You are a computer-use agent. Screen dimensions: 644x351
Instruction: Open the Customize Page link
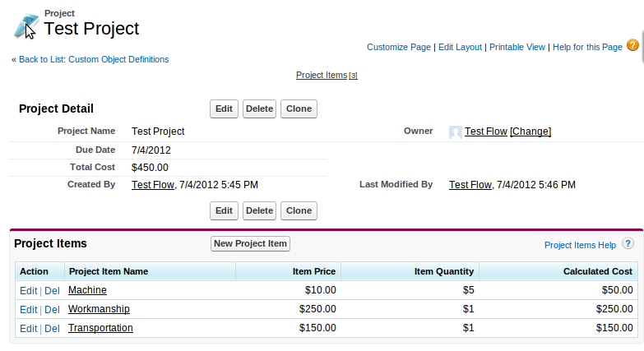click(x=399, y=48)
